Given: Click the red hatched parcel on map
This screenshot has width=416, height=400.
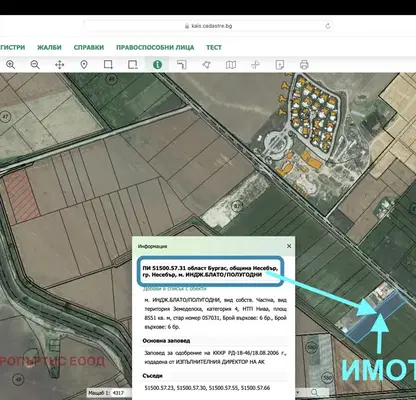Looking at the screenshot, I should pyautogui.click(x=22, y=197).
